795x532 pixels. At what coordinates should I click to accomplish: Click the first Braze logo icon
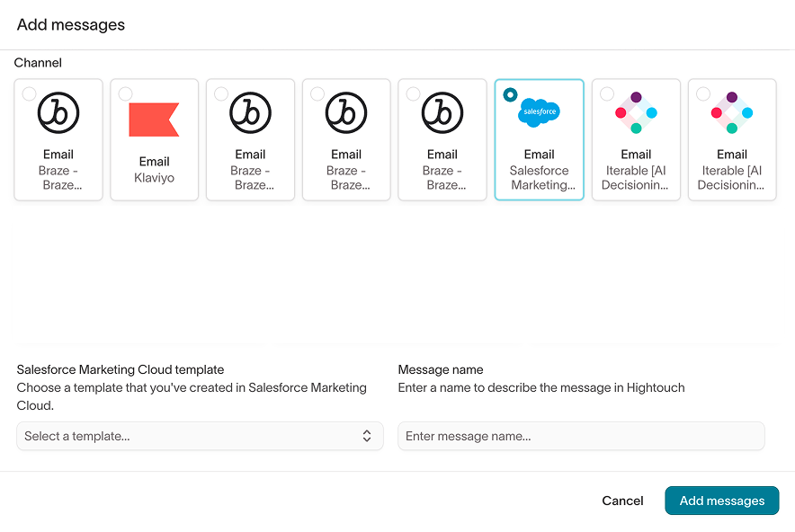tap(58, 112)
